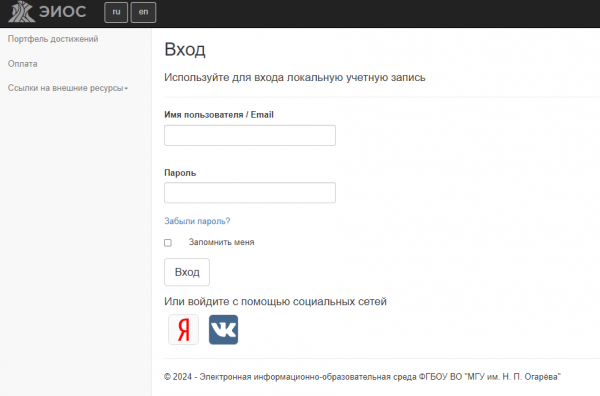Viewport: 600px width, 396px height.
Task: Open Оплата in the sidebar
Action: tap(23, 64)
